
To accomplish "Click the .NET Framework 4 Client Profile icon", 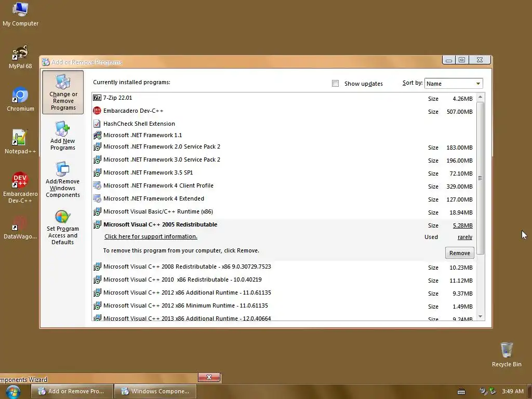I will pyautogui.click(x=97, y=185).
